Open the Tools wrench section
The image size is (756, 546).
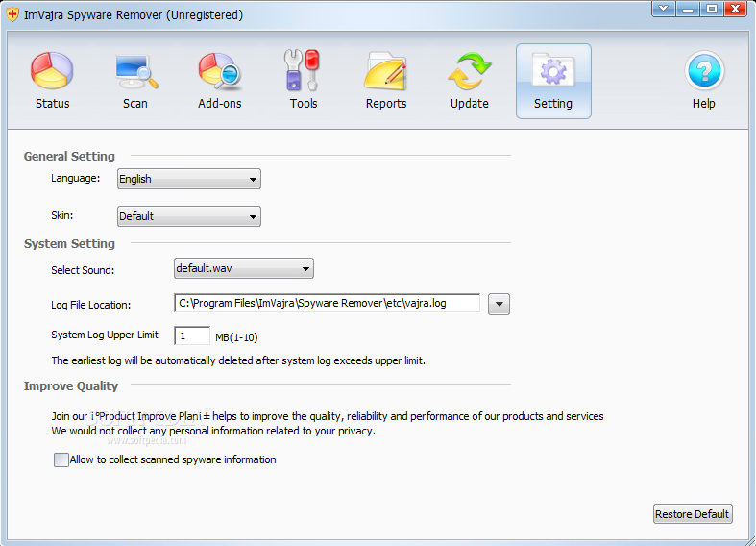(304, 81)
